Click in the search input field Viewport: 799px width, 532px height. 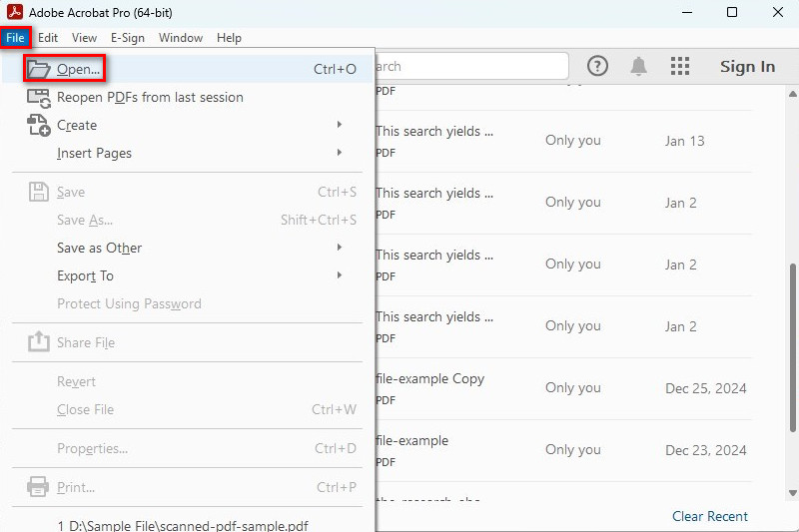(x=469, y=67)
